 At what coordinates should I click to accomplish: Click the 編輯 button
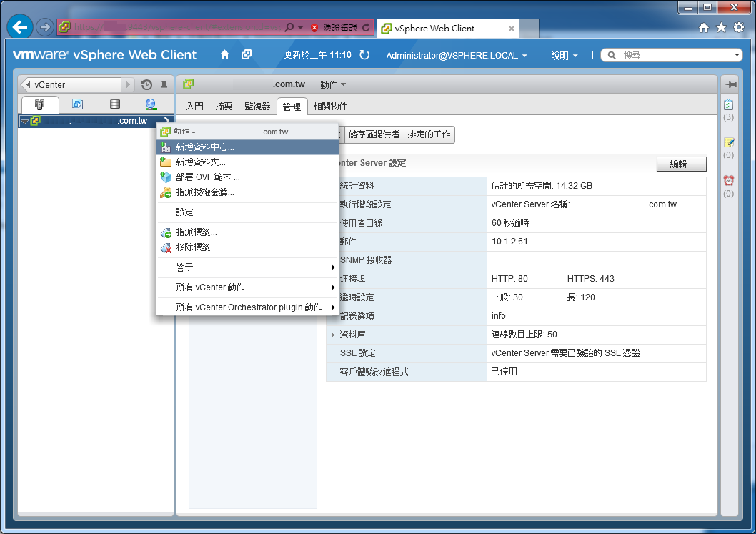(x=680, y=164)
